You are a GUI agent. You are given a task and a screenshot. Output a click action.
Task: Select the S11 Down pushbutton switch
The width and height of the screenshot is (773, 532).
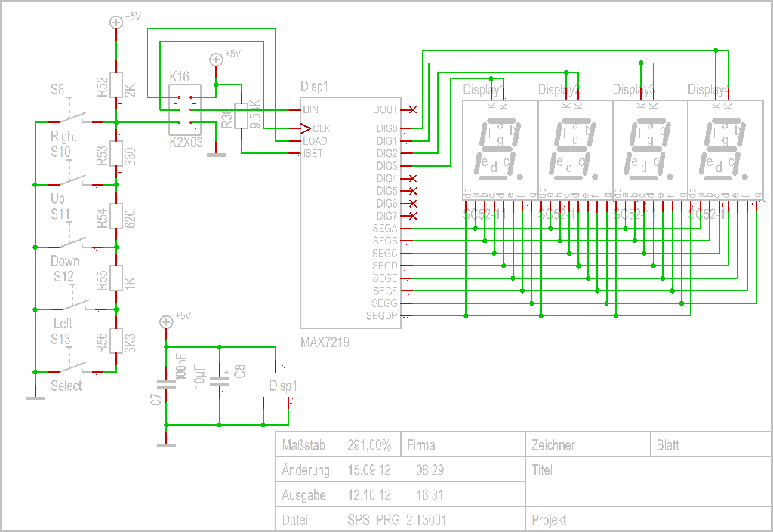click(73, 242)
